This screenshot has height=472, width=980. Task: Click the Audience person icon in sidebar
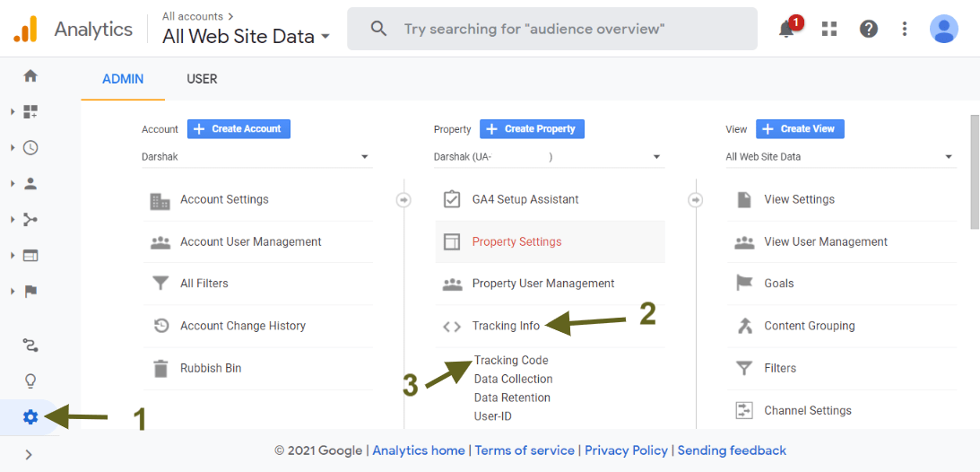[30, 184]
